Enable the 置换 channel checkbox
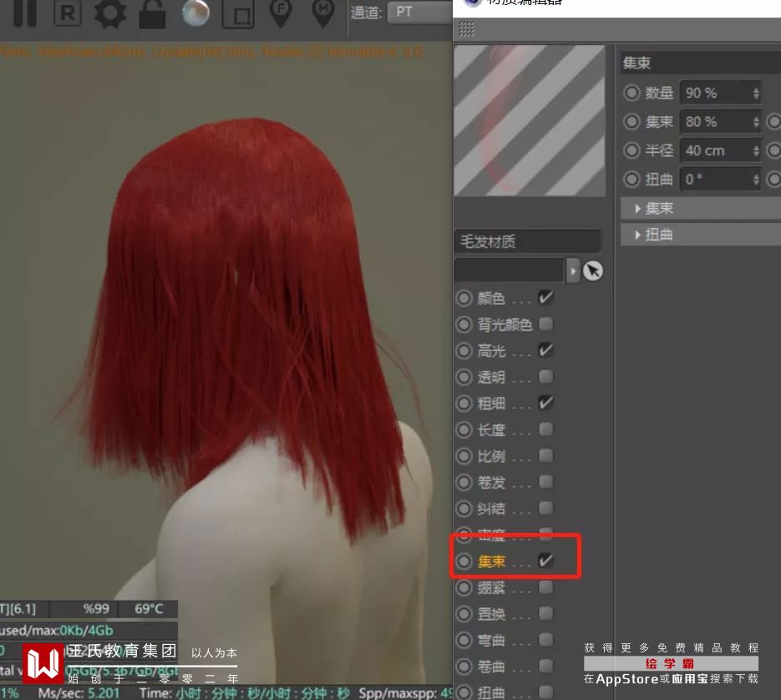The width and height of the screenshot is (781, 700). click(546, 613)
